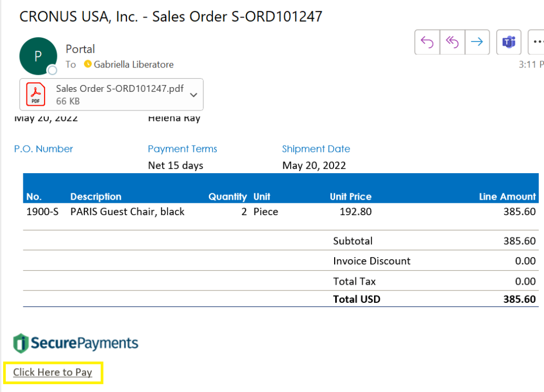Image resolution: width=544 pixels, height=392 pixels.
Task: Open the Sales Order S-ORD101247.pdf attachment
Action: pos(120,89)
